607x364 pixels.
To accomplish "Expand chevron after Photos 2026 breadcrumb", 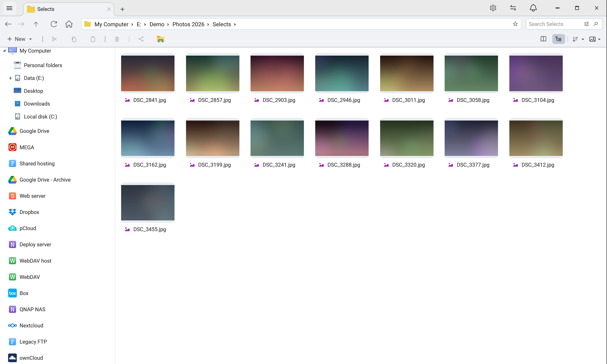I will click(x=208, y=24).
